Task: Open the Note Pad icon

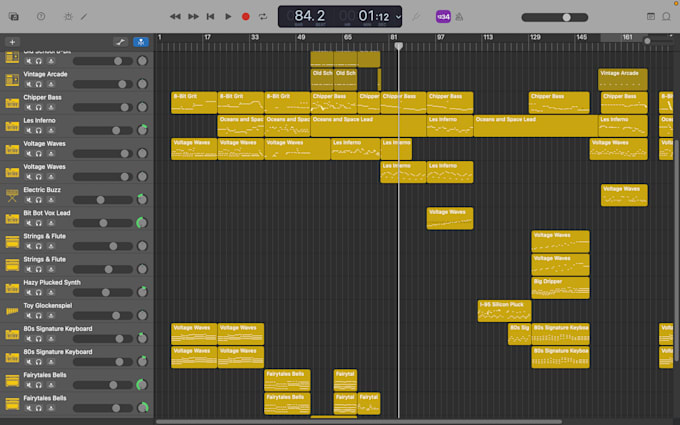Action: click(651, 16)
